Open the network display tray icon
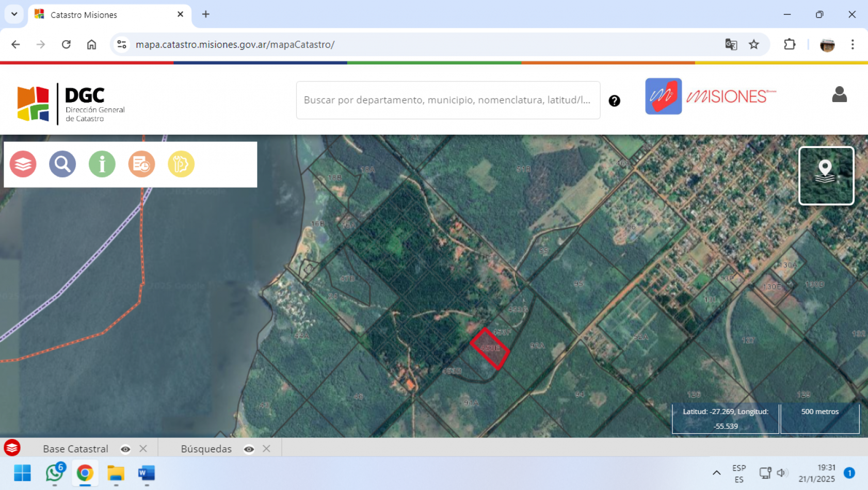Image resolution: width=868 pixels, height=490 pixels. (x=765, y=472)
